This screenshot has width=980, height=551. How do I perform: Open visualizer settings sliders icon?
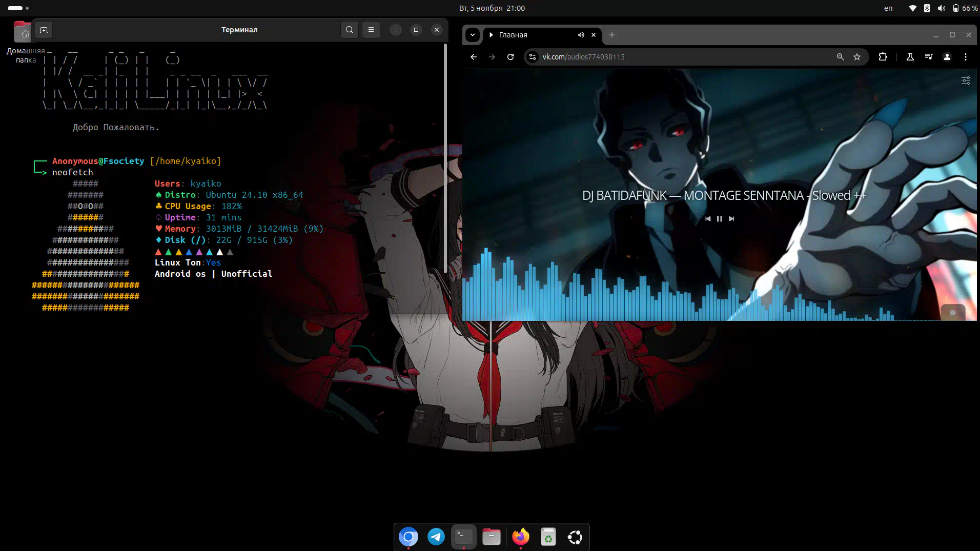pos(966,80)
